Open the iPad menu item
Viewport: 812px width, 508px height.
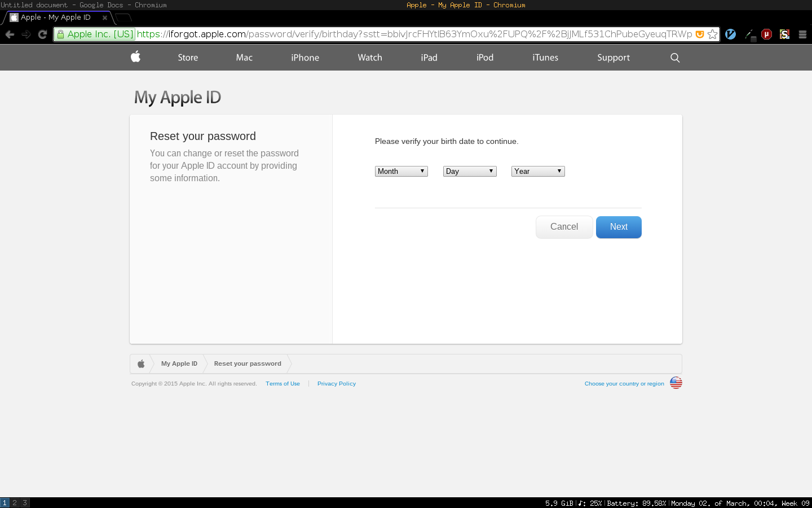click(x=429, y=58)
